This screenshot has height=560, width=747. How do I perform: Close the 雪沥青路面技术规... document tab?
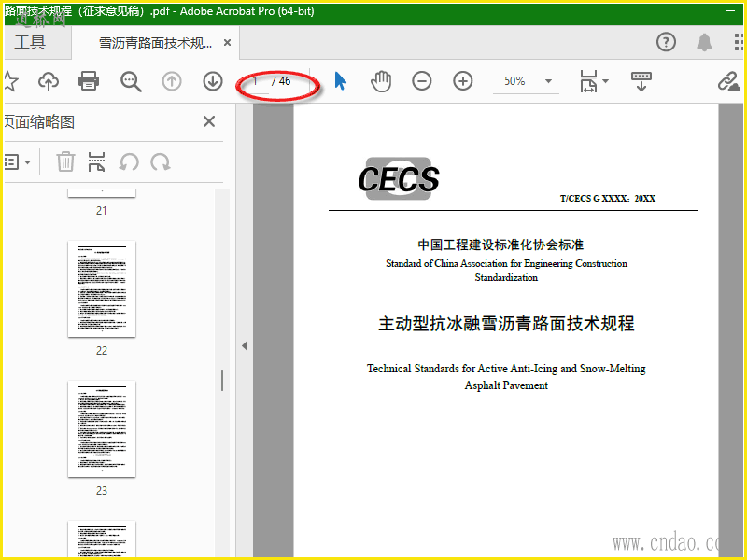click(227, 43)
